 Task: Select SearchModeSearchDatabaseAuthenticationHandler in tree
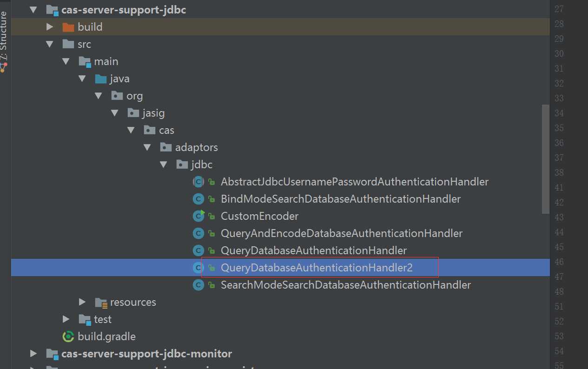(345, 285)
